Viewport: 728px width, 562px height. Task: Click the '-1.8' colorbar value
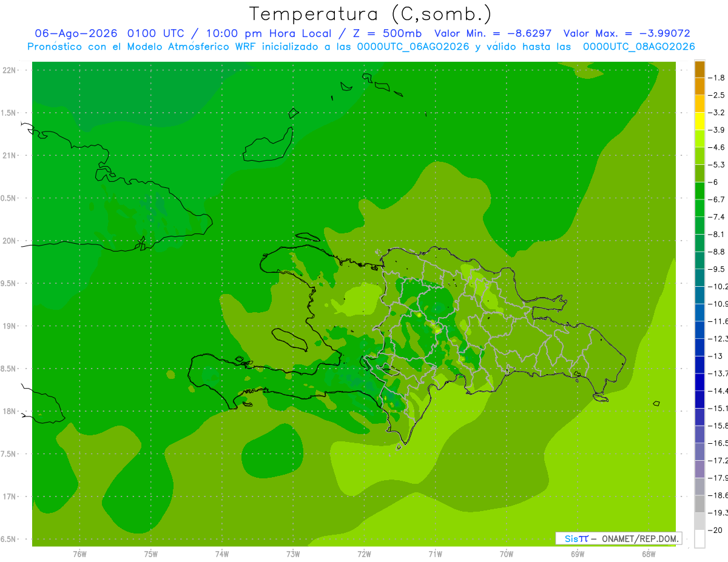point(716,78)
